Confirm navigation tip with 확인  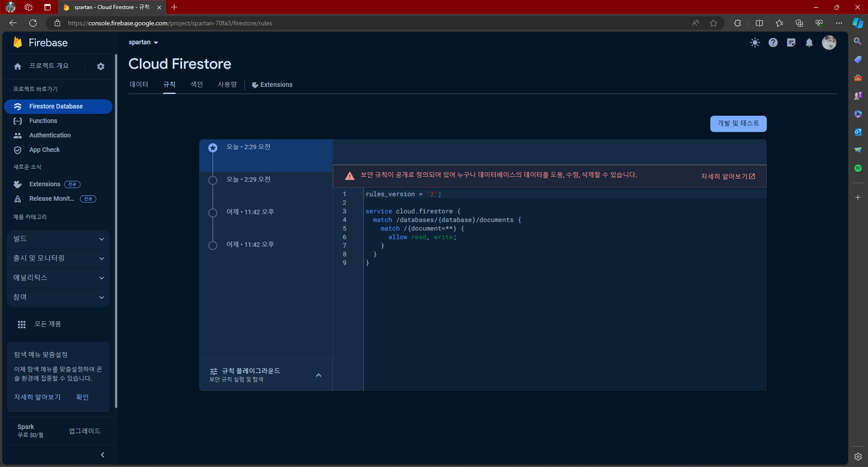pos(82,397)
